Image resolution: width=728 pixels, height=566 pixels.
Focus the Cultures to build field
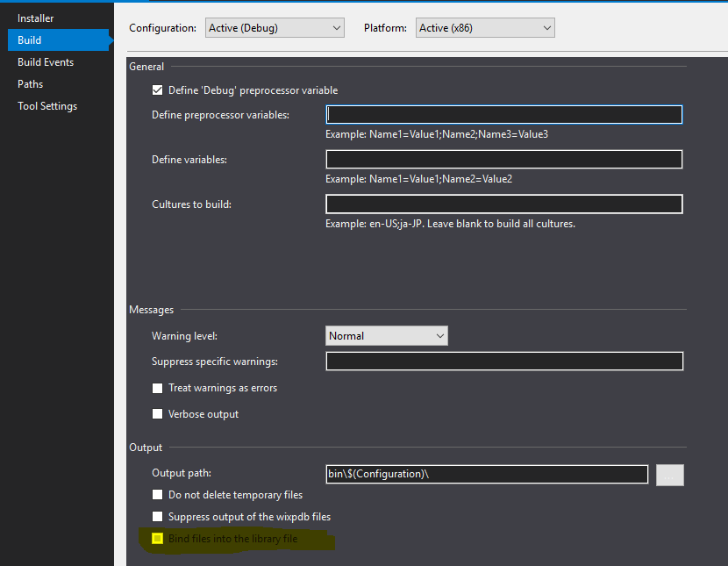503,204
